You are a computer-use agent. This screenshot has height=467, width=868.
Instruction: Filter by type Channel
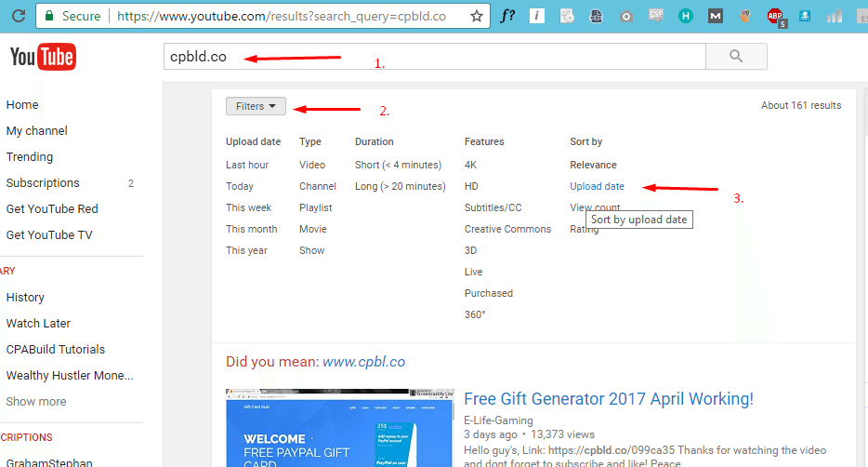318,186
